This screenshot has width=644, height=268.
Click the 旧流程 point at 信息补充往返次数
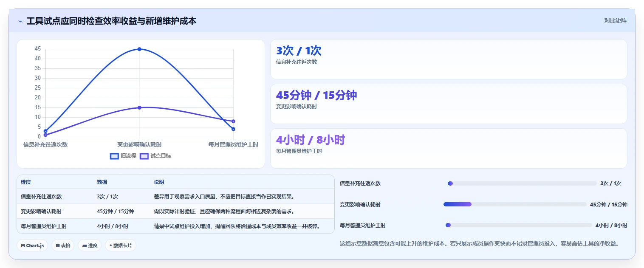pos(45,131)
